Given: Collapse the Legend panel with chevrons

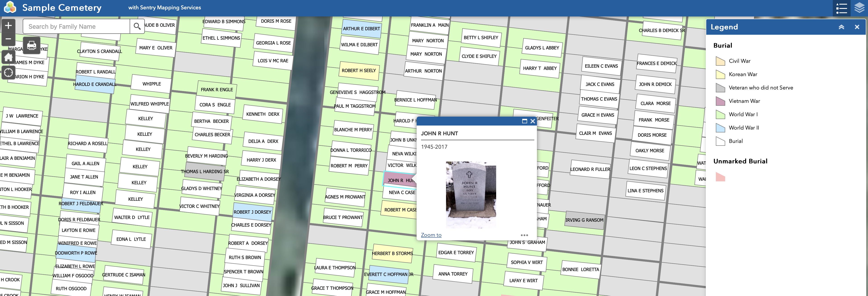Looking at the screenshot, I should [x=841, y=27].
